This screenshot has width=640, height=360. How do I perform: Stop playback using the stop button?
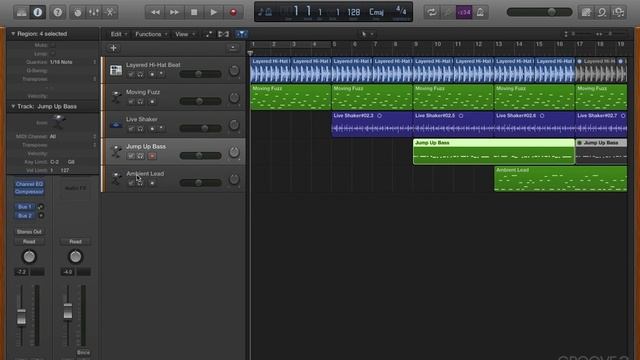194,12
